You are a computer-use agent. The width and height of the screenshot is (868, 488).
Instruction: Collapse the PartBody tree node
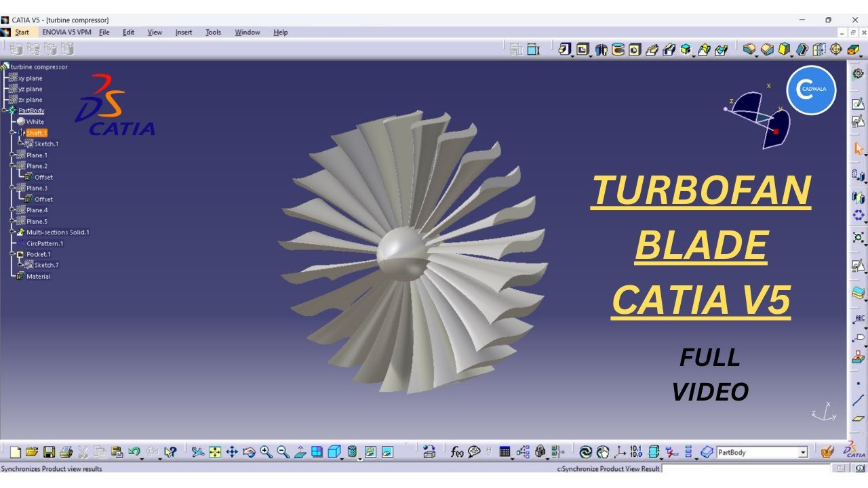point(5,110)
